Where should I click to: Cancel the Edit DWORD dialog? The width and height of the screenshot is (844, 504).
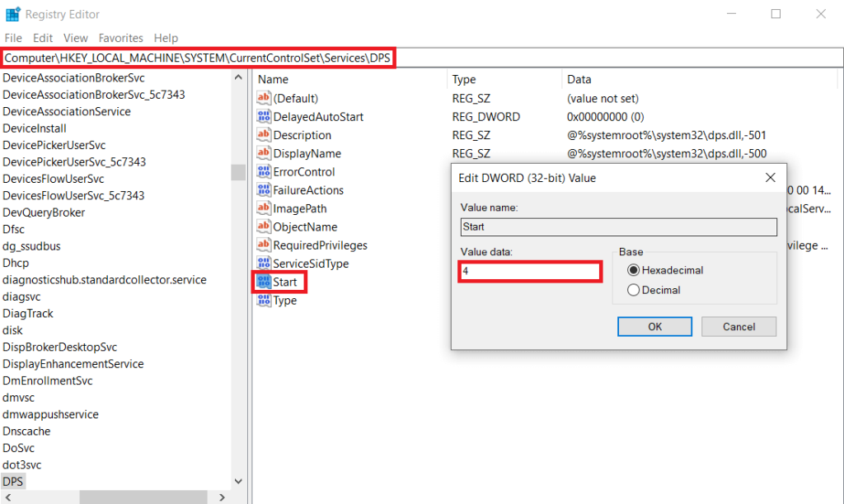click(738, 326)
